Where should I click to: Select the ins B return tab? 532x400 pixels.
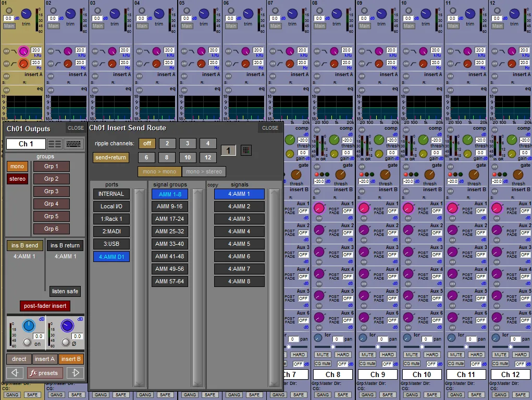(65, 245)
